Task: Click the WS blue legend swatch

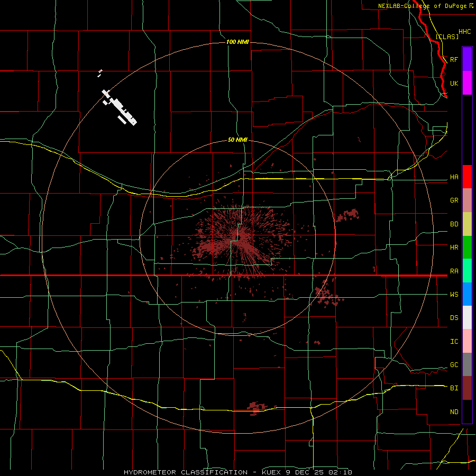Action: pyautogui.click(x=467, y=294)
